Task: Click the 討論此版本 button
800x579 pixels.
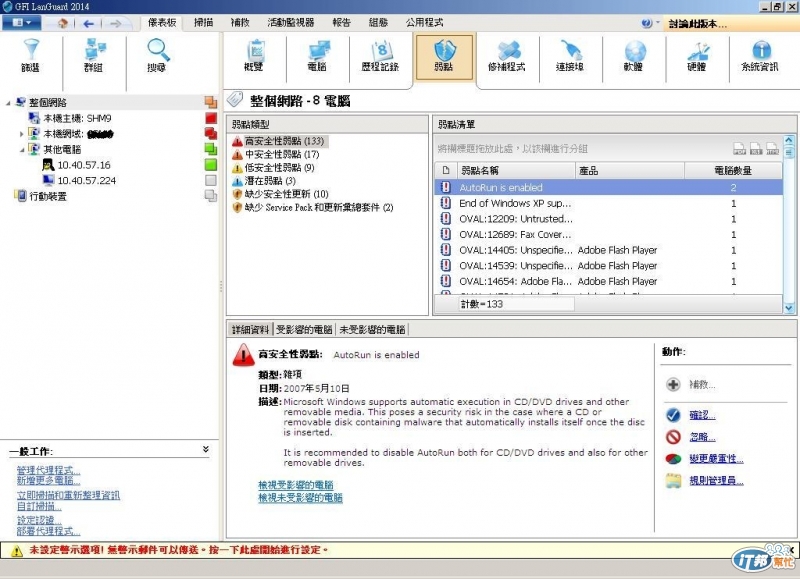Action: pos(731,23)
